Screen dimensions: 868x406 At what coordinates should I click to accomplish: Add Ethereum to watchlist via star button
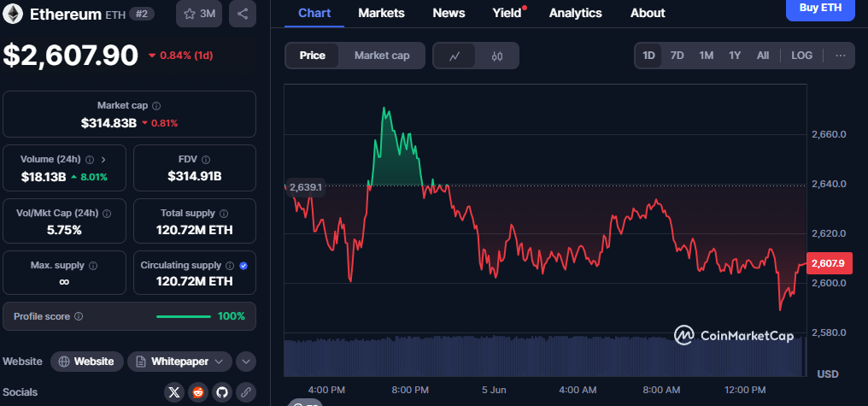click(199, 14)
